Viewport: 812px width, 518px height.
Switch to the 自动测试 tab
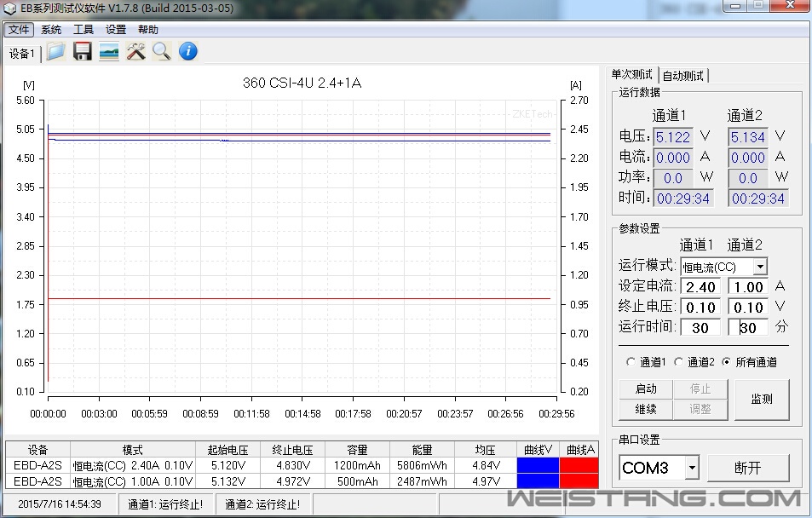(x=682, y=76)
